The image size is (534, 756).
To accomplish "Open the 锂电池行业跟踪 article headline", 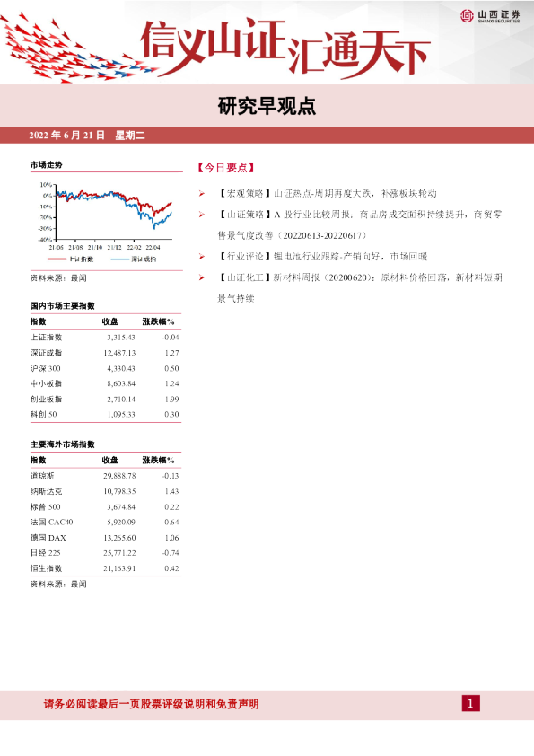I will [322, 257].
